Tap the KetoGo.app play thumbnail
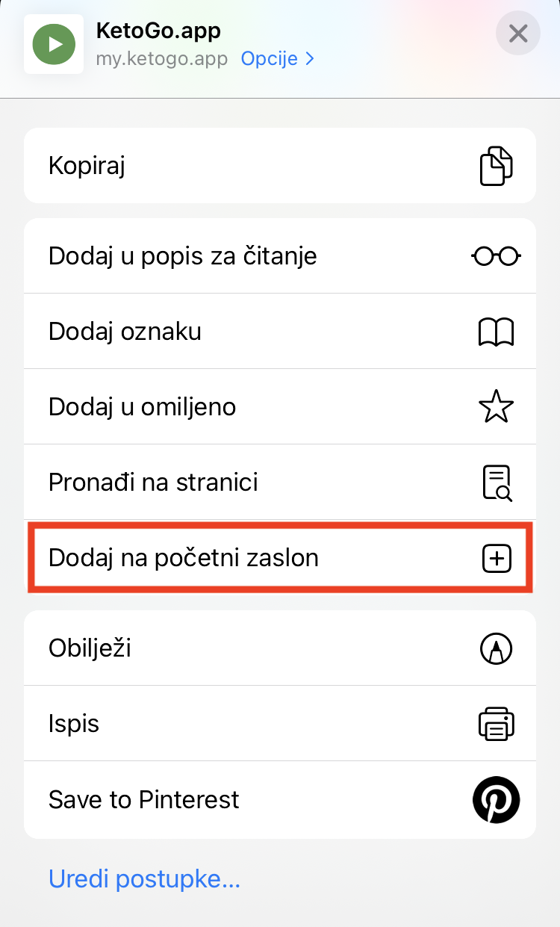The image size is (560, 927). pyautogui.click(x=54, y=44)
